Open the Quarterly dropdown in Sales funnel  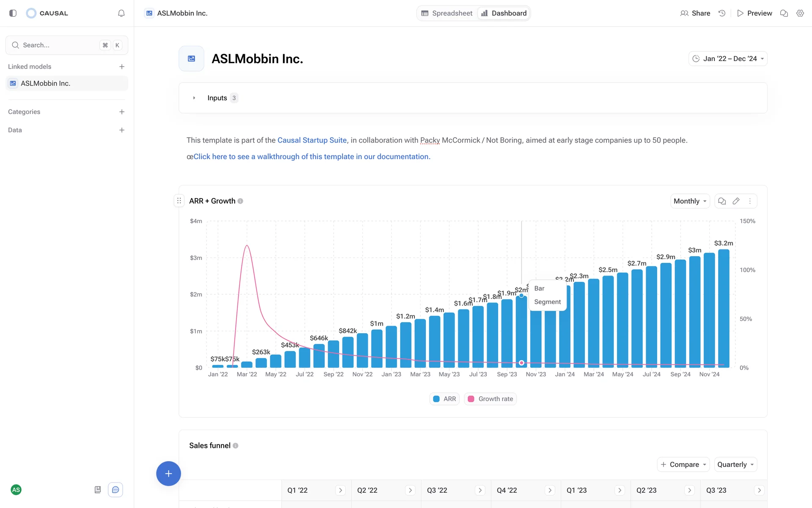coord(735,464)
